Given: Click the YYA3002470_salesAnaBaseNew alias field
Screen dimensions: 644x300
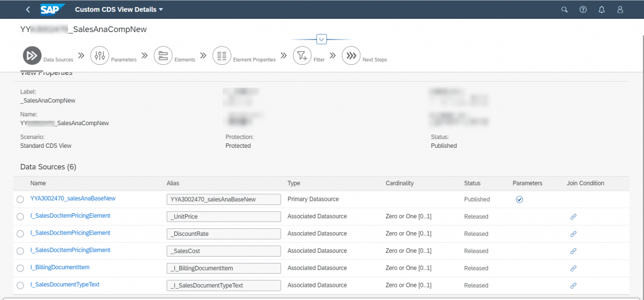Looking at the screenshot, I should point(224,199).
